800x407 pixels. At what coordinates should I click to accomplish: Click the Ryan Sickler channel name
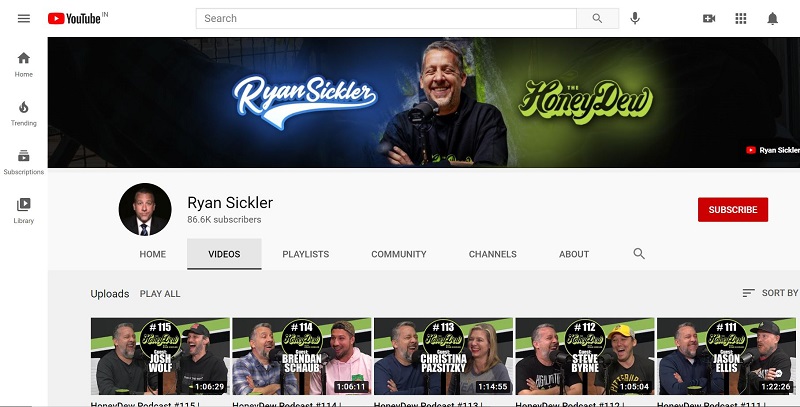[x=230, y=202]
